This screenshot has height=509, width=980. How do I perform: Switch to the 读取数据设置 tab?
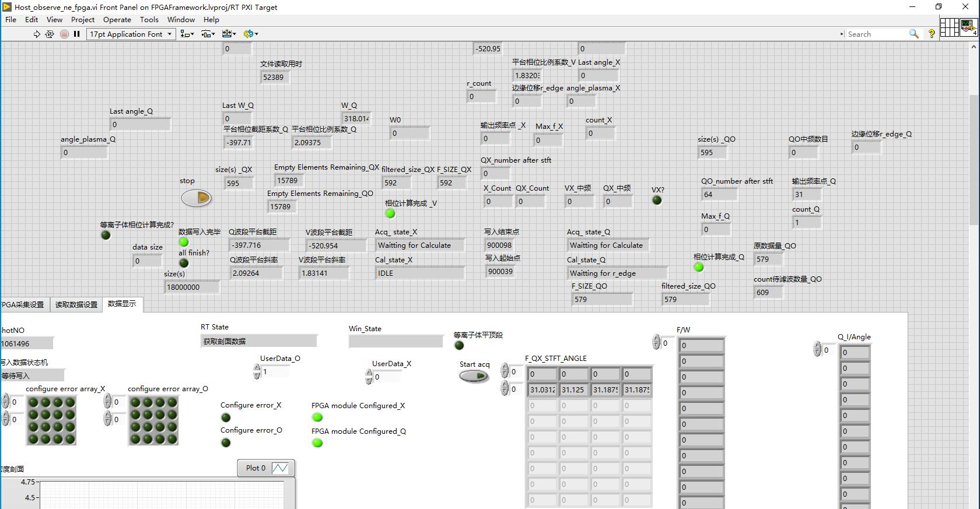[x=76, y=304]
